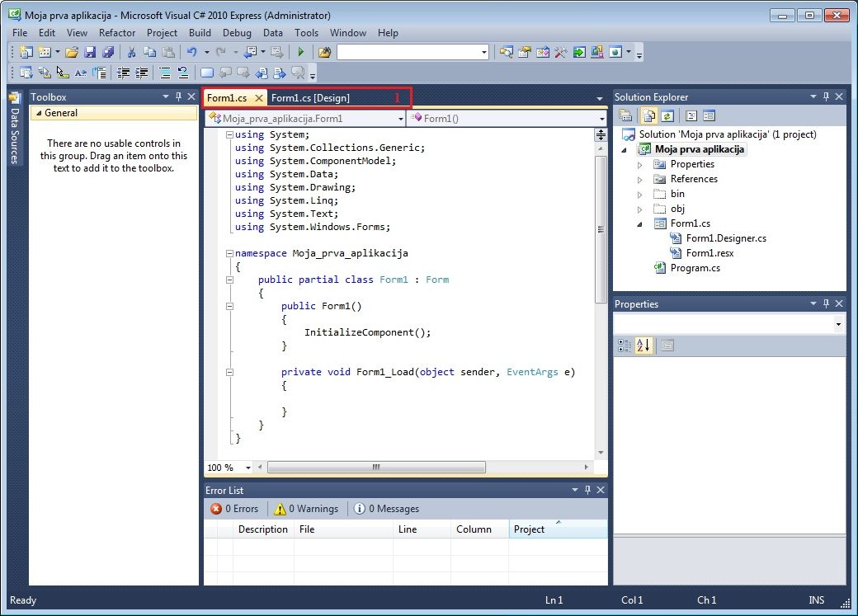The image size is (858, 616).
Task: Click the editor split-window handle above the scrollbar
Action: click(601, 134)
